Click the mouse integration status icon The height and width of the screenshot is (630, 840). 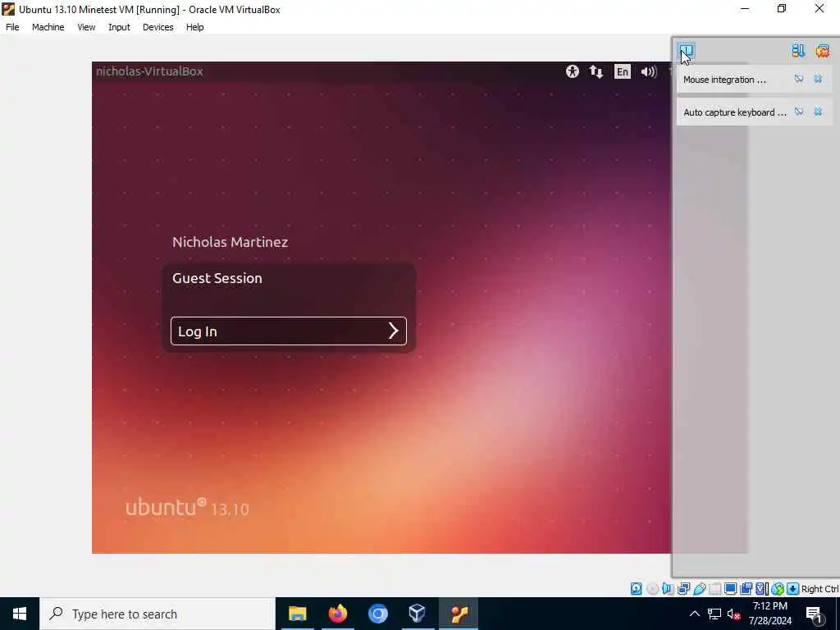coord(778,589)
